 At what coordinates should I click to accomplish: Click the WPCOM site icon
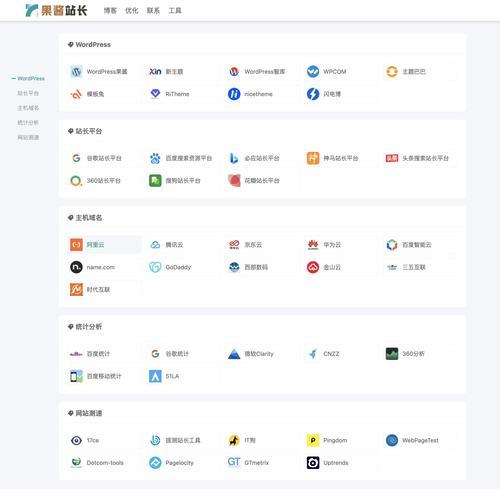pyautogui.click(x=313, y=71)
